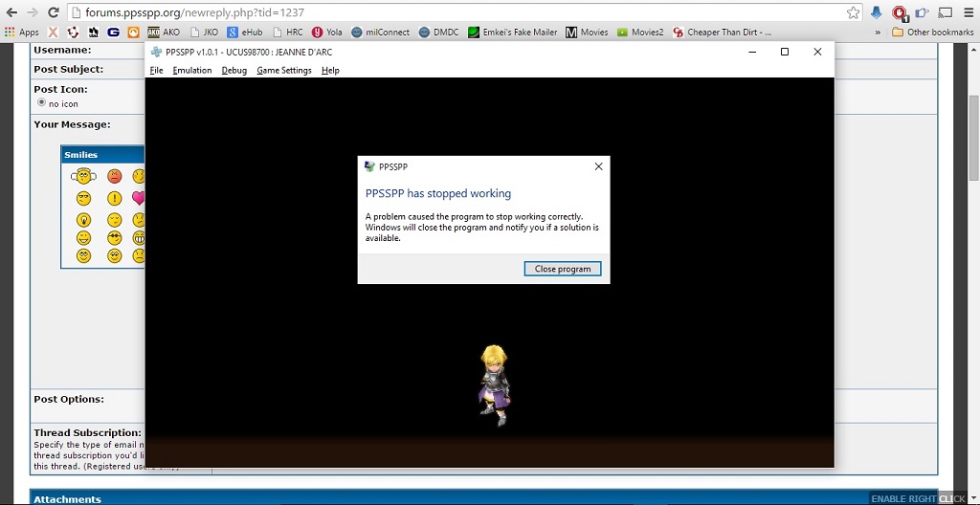Insert the angry red smiley
Screen dimensions: 980x505
point(114,176)
